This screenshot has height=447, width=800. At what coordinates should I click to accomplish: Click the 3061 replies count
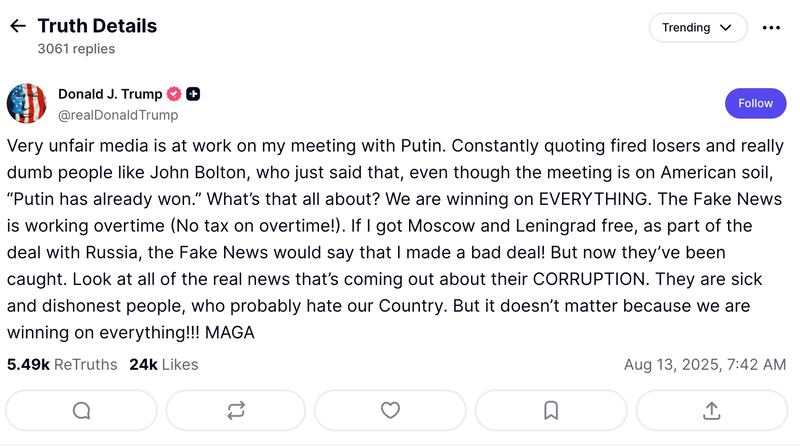pyautogui.click(x=76, y=48)
